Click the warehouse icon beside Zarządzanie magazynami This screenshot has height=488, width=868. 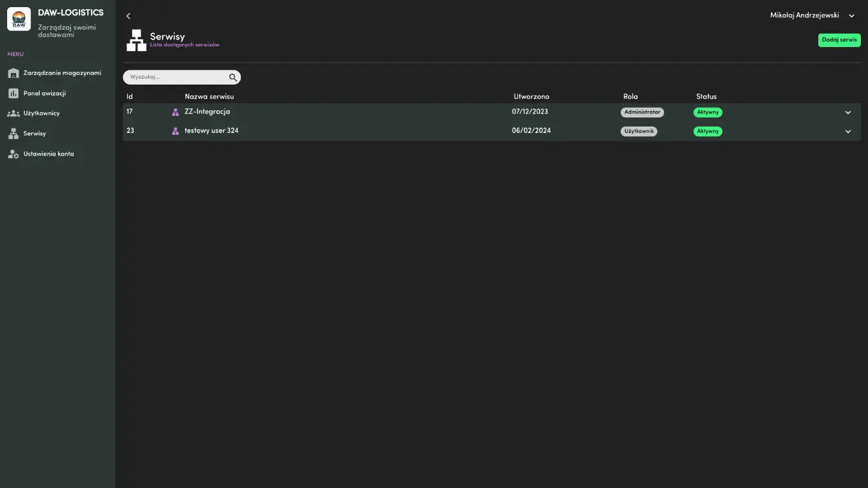coord(13,73)
